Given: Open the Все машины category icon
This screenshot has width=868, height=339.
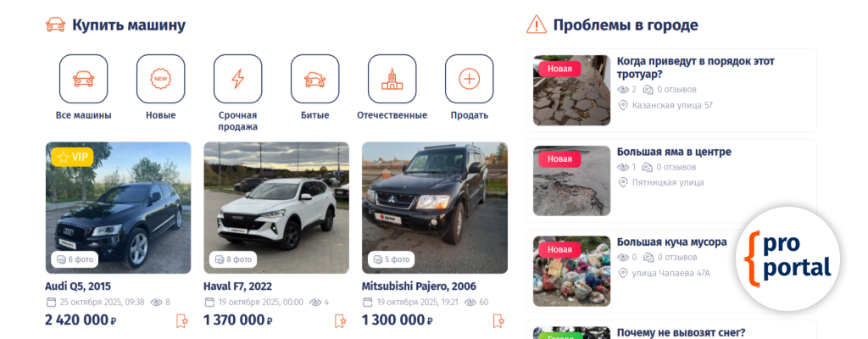Looking at the screenshot, I should (84, 79).
